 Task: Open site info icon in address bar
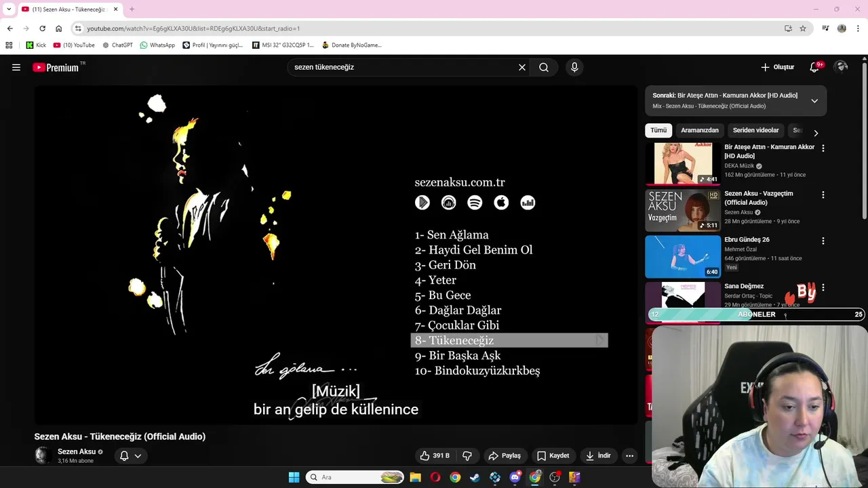click(x=79, y=28)
